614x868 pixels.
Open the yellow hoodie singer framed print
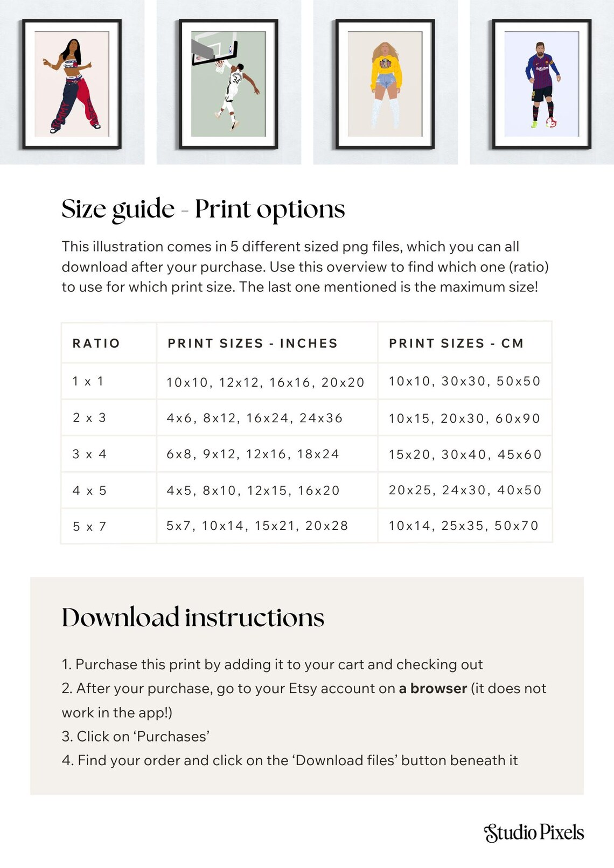point(385,84)
